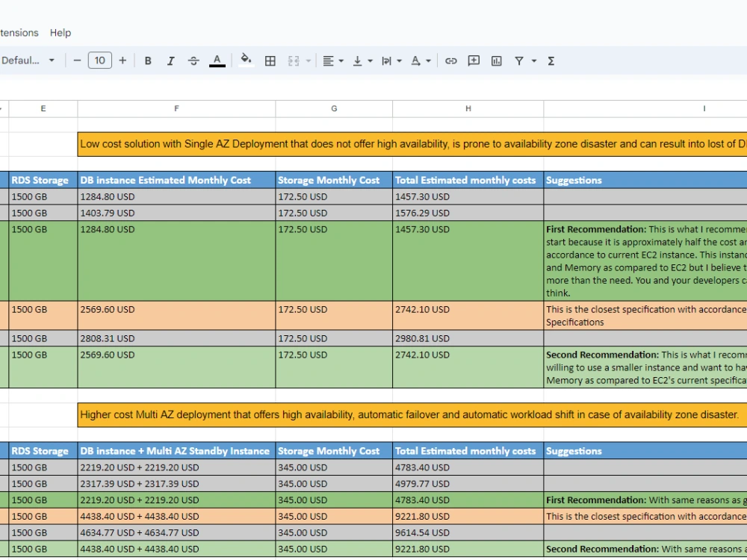Open text rotation options

[421, 61]
